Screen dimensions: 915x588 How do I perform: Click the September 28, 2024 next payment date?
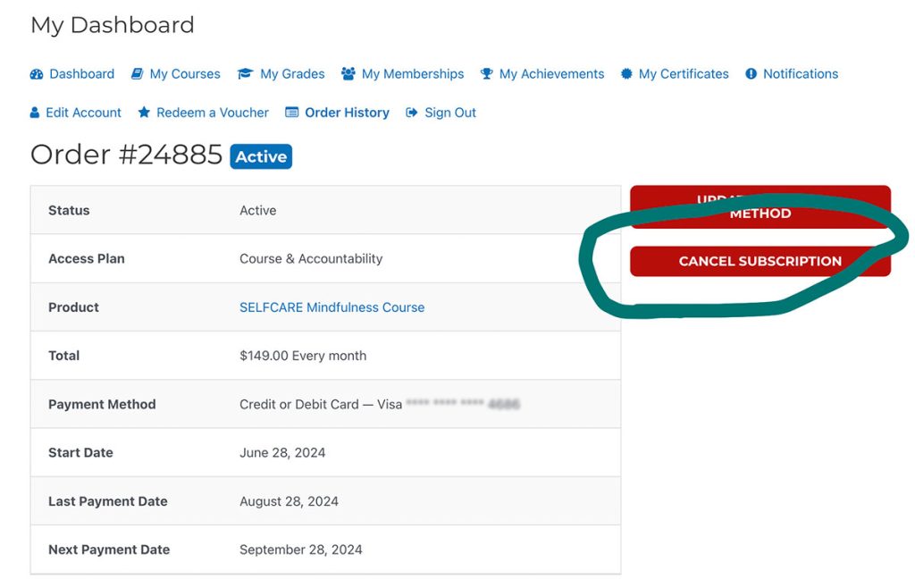point(300,550)
